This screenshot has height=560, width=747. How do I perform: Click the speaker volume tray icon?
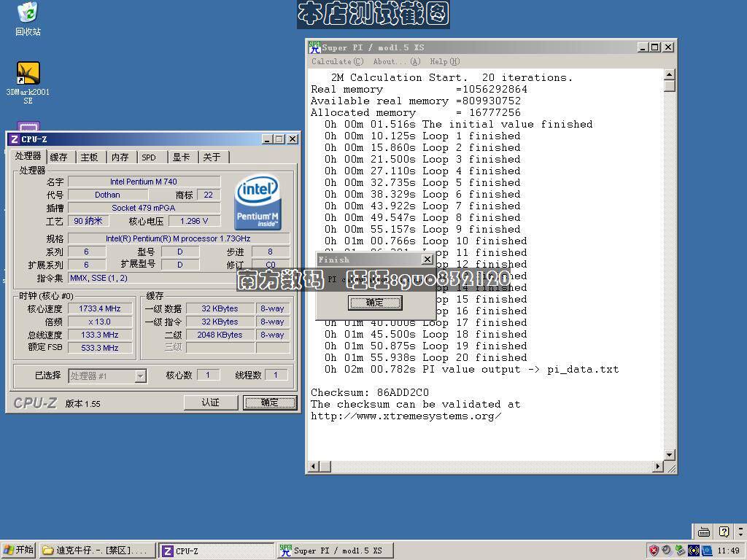pos(667,551)
